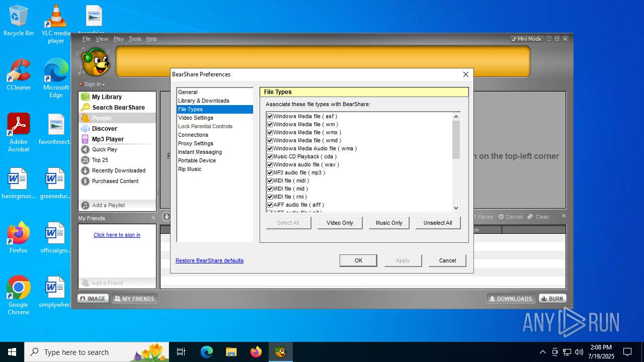The image size is (644, 362).
Task: Uncheck Windows audio file (wav)
Action: point(270,164)
